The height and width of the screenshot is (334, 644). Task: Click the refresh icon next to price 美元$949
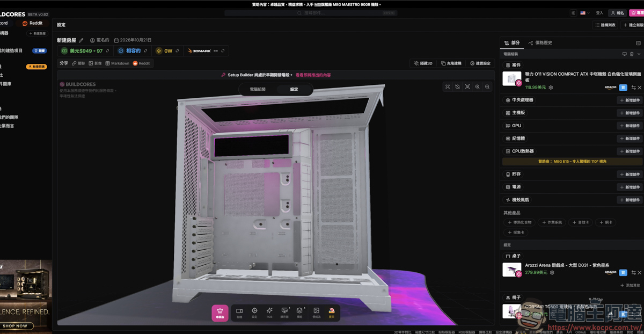(107, 51)
